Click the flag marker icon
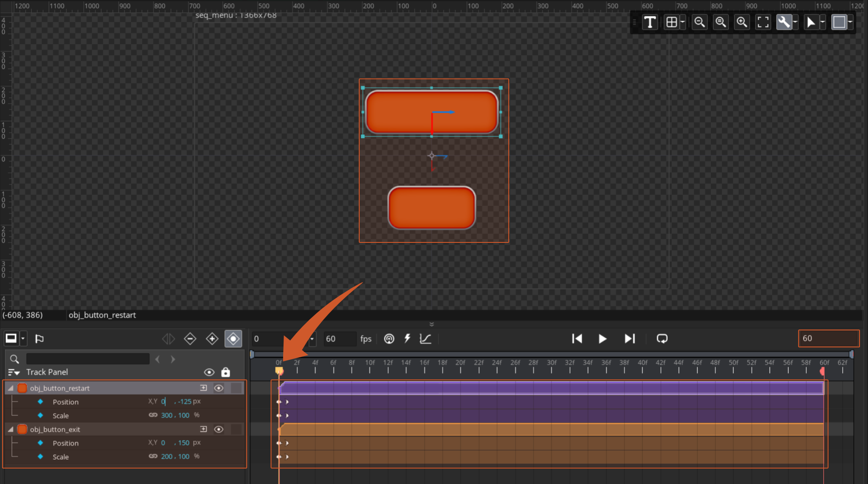Image resolution: width=868 pixels, height=484 pixels. coord(39,338)
